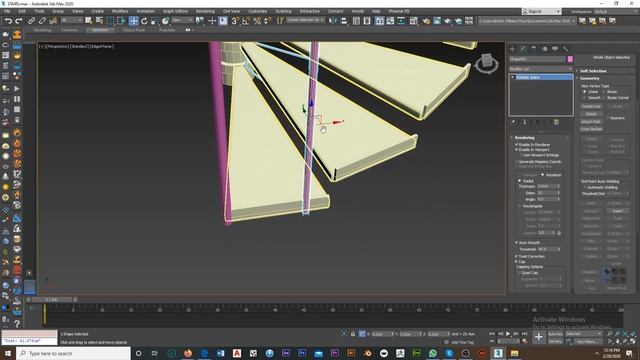Click the Cross Section button
Screen dimensions: 640x360
tap(591, 129)
